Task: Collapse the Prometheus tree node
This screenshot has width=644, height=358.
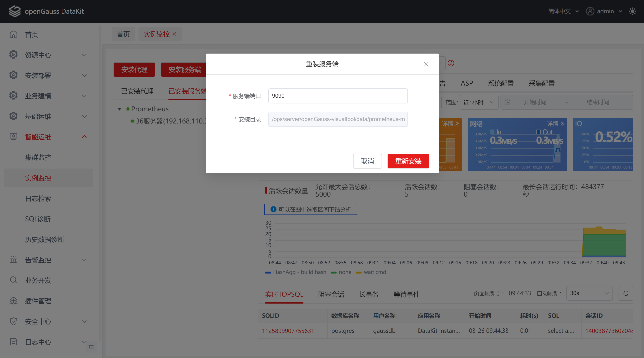Action: (x=120, y=109)
